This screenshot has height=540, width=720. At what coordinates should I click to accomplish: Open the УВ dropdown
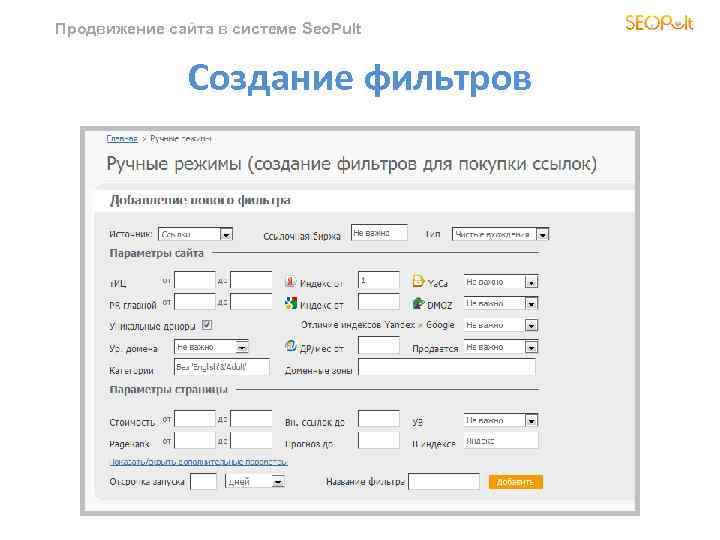501,420
